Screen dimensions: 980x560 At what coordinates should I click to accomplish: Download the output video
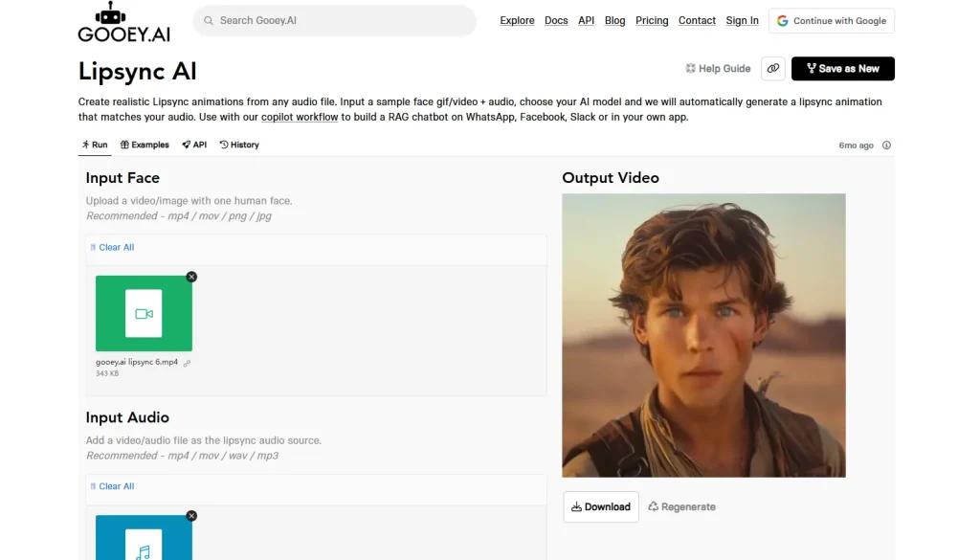(x=600, y=506)
